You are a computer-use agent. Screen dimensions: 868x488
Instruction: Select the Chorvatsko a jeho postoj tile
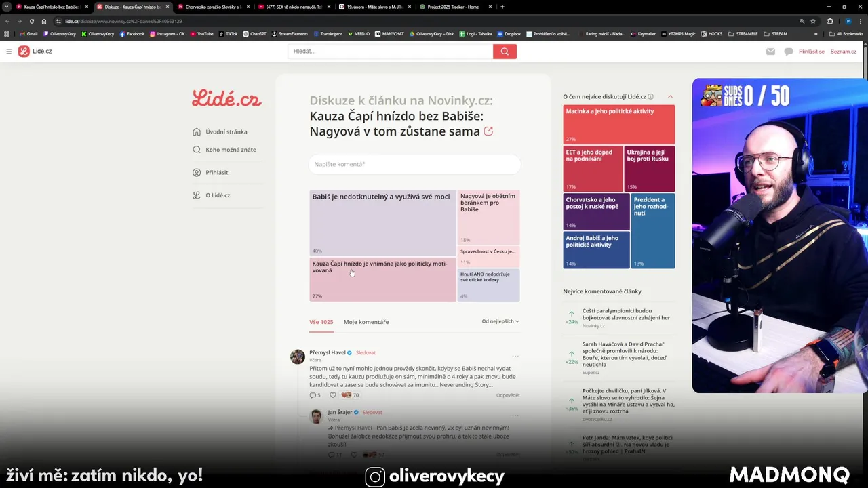[597, 211]
